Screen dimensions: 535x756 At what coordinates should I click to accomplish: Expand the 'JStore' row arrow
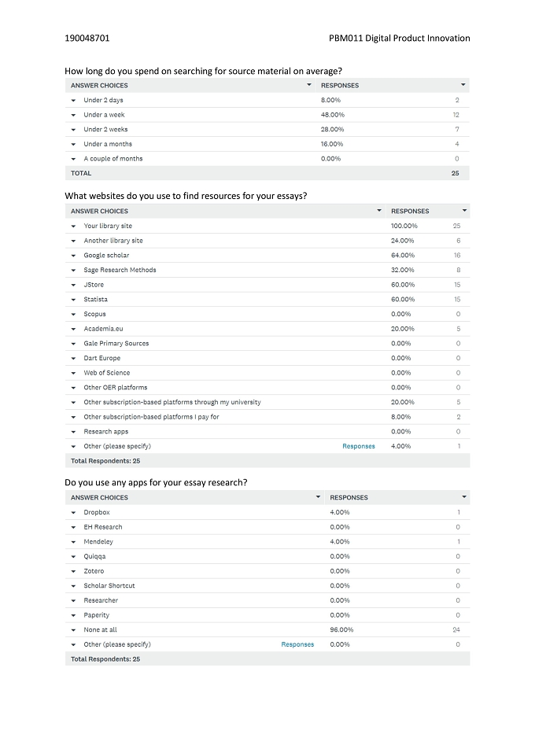73,285
